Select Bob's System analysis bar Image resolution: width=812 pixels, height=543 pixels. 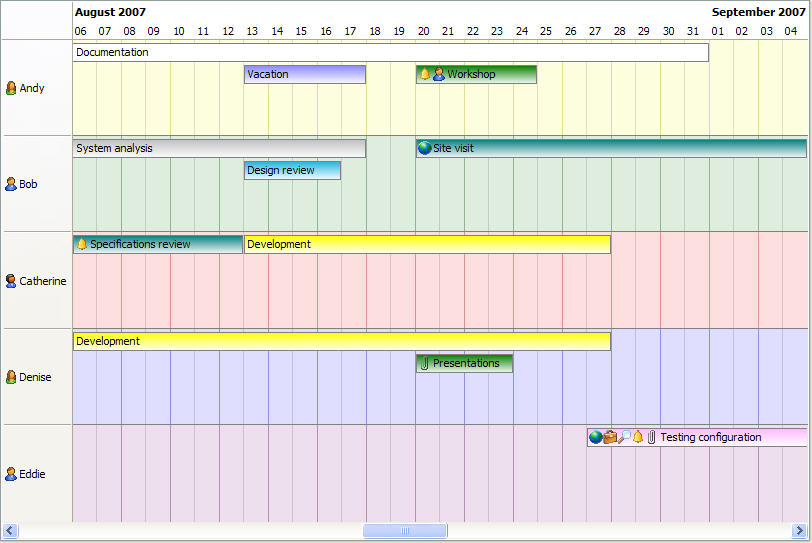click(220, 148)
